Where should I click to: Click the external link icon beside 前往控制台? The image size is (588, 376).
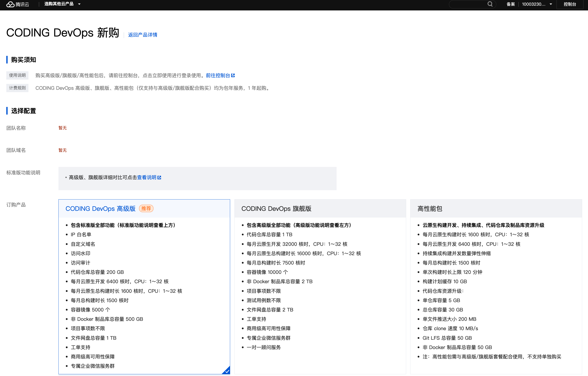pyautogui.click(x=233, y=75)
